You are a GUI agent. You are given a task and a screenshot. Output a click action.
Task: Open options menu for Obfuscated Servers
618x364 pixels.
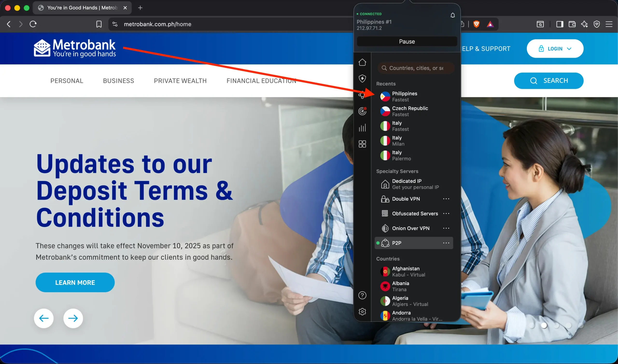coord(446,213)
